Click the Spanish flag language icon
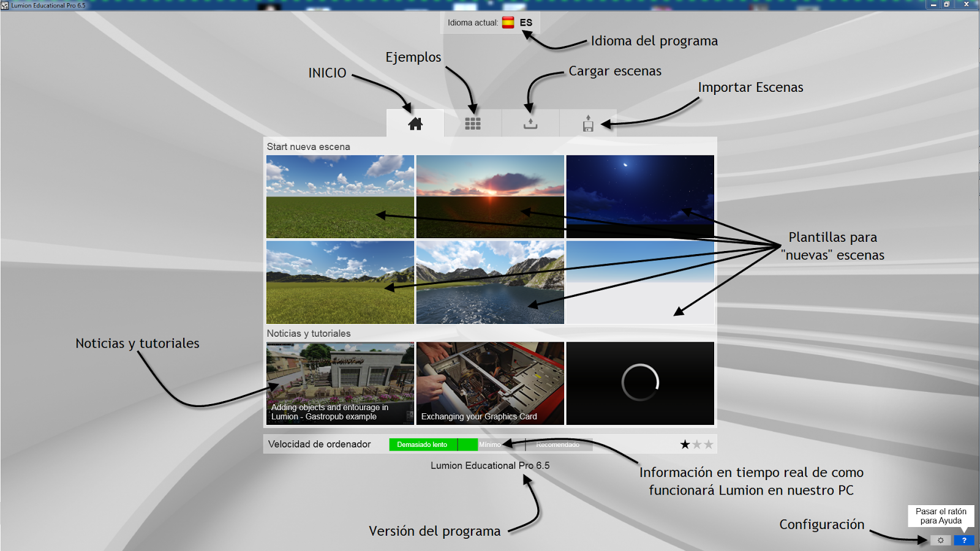Screen dimensions: 980x551 coord(508,23)
